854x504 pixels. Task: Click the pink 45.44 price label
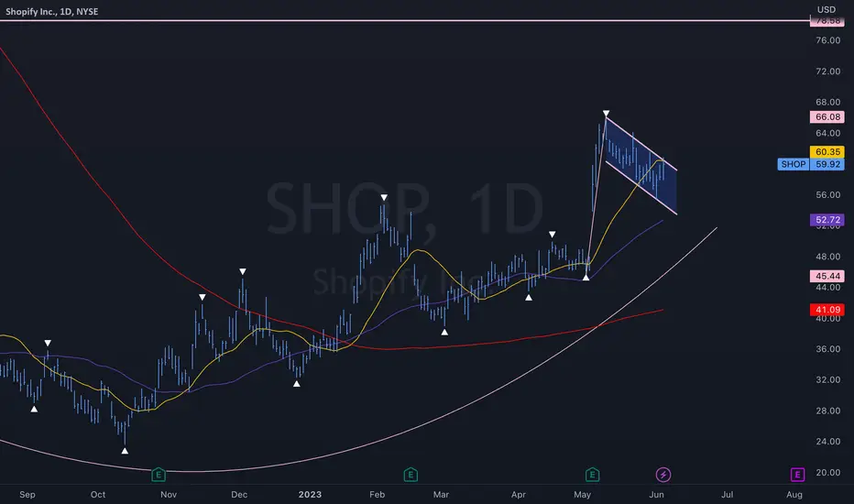[827, 276]
